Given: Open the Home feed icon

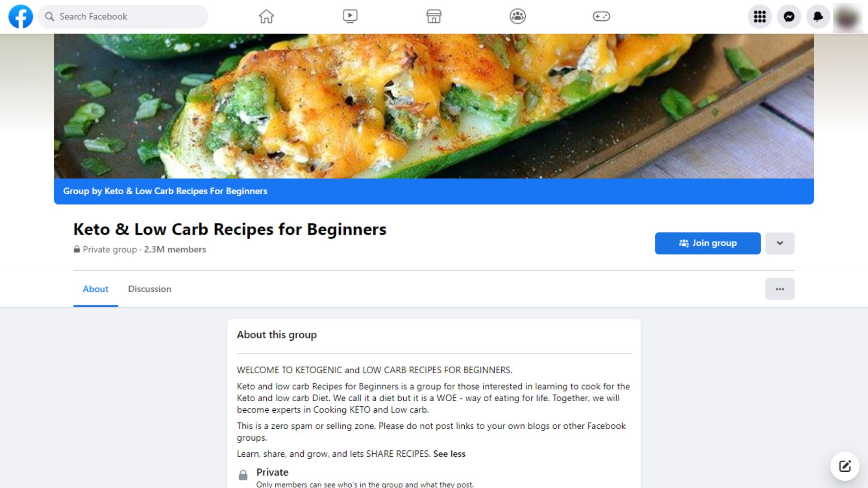Looking at the screenshot, I should click(x=266, y=16).
